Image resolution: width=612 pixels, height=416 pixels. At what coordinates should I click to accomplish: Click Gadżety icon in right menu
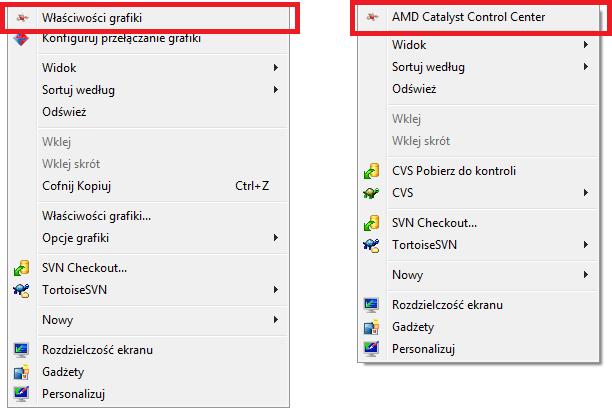click(x=372, y=327)
